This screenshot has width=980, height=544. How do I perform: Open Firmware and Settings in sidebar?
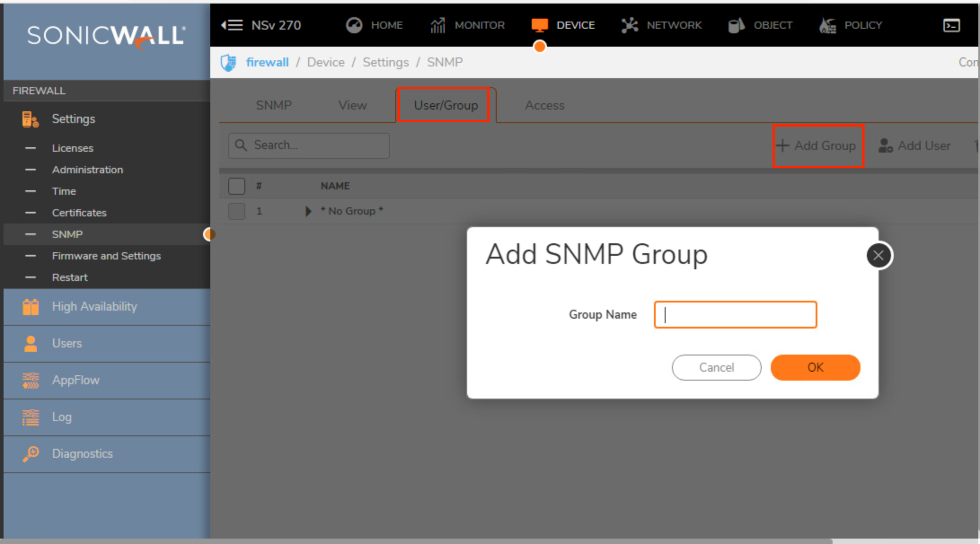[x=106, y=256]
